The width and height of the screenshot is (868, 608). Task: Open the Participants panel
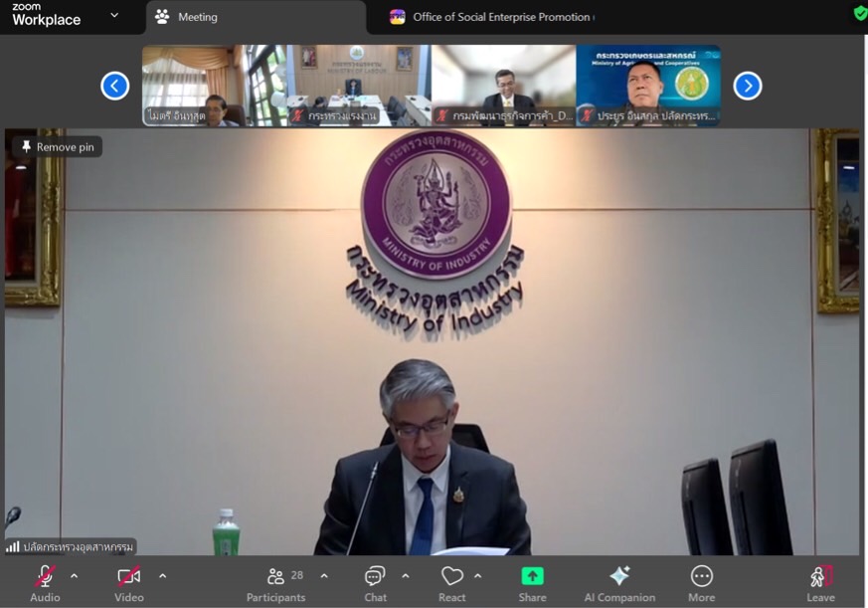[x=275, y=583]
